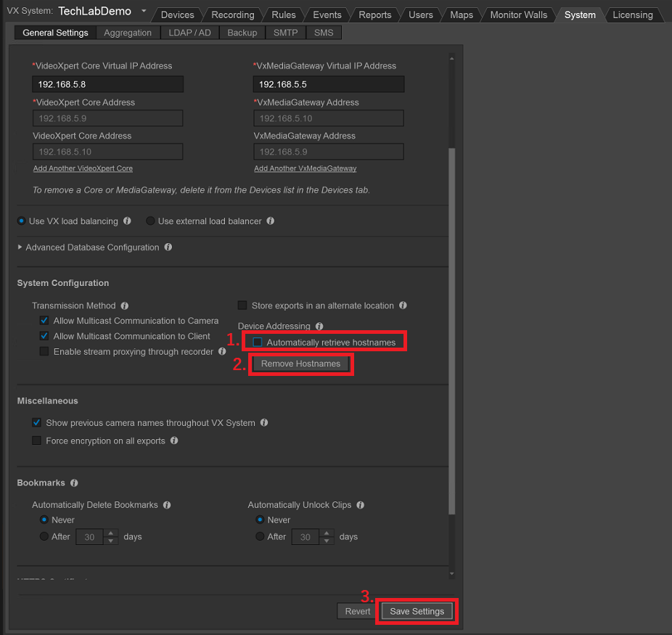This screenshot has width=672, height=635.
Task: Click the VideoXpert Core Virtual IP Address field
Action: click(107, 83)
